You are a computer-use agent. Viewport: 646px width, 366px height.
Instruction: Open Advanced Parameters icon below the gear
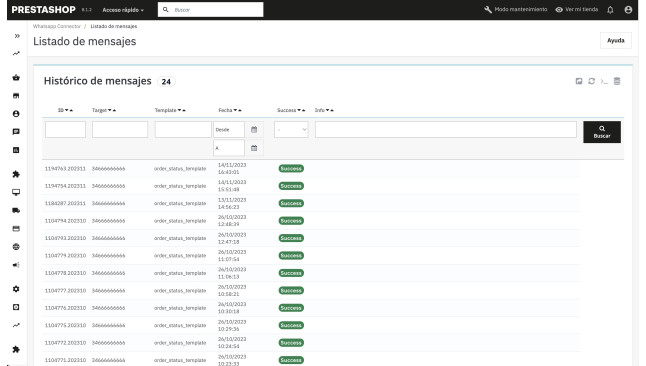[16, 307]
